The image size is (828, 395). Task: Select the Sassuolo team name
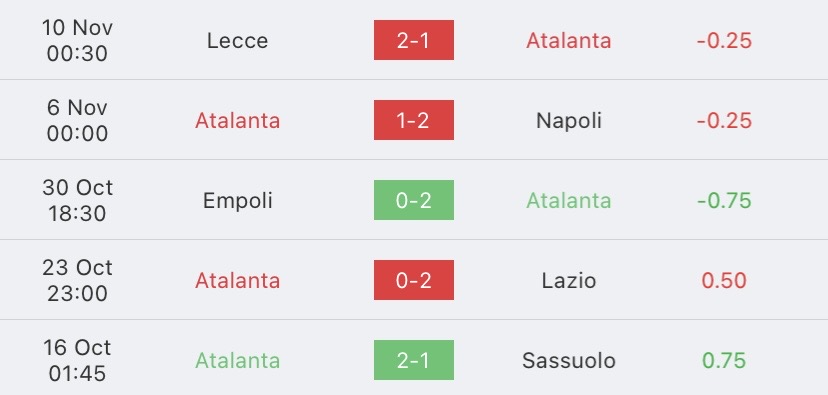(x=569, y=361)
